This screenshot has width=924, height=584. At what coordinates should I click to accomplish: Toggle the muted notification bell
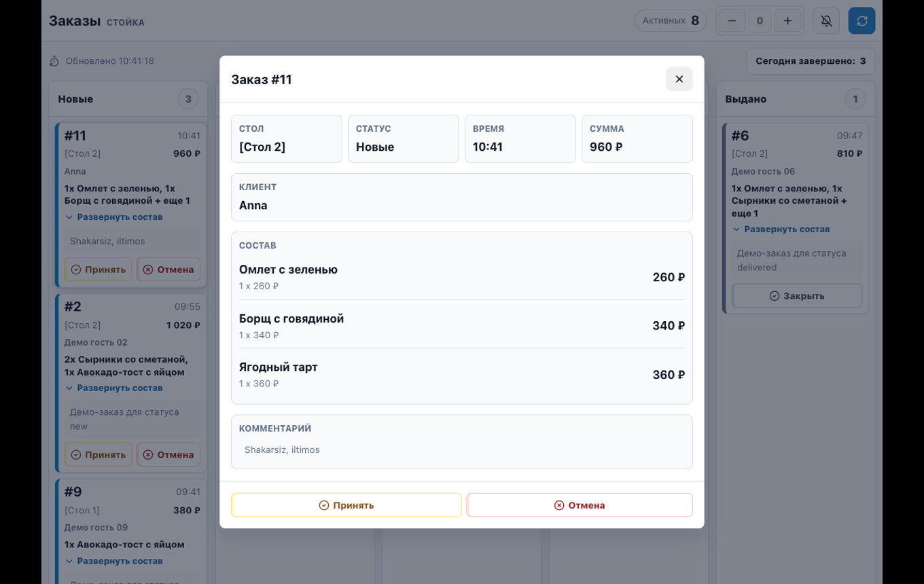coord(826,21)
